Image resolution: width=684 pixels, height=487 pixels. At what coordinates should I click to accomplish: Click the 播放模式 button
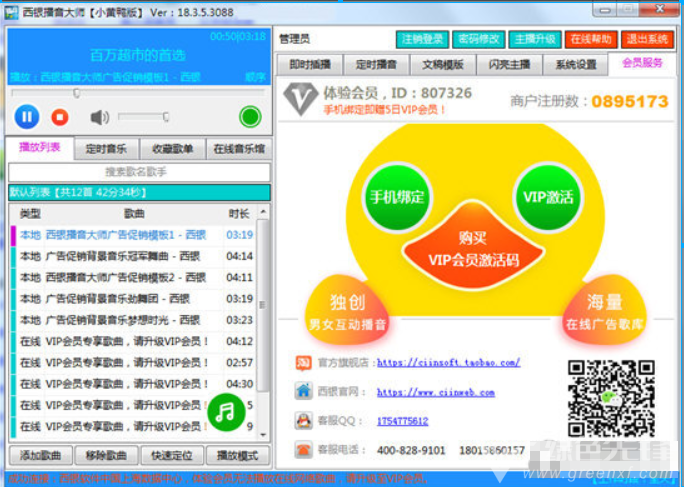pos(238,456)
